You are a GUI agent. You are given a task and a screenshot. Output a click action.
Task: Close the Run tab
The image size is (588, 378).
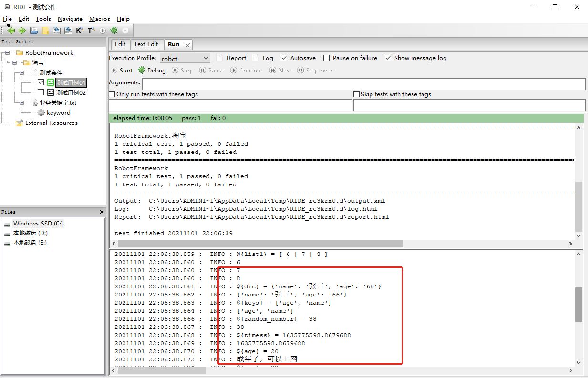coord(188,45)
